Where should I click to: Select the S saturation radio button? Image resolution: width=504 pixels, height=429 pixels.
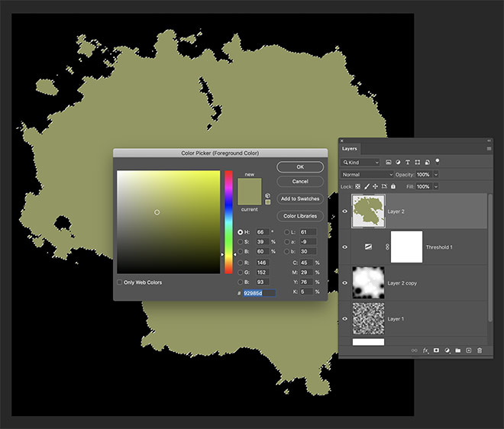[241, 241]
